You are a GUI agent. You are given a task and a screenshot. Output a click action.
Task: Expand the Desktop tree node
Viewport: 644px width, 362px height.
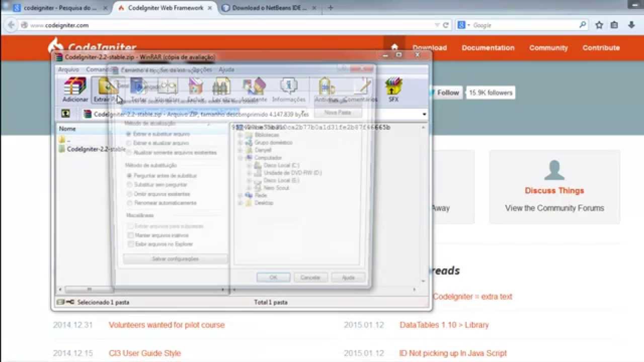tap(240, 203)
